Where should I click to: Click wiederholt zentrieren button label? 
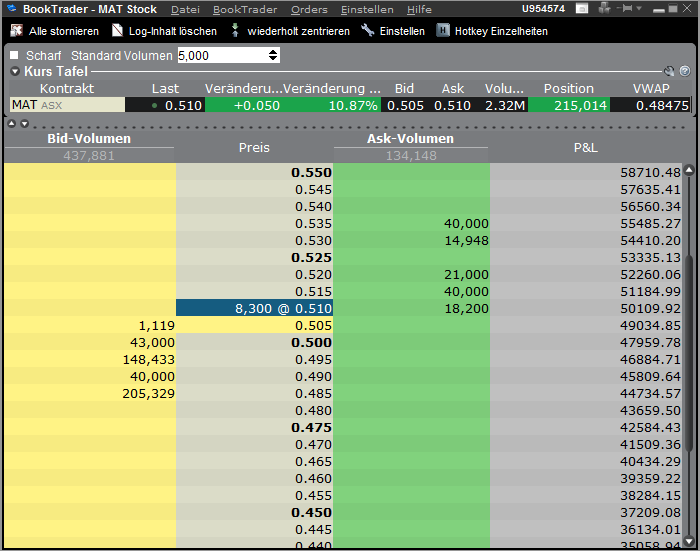coord(298,31)
